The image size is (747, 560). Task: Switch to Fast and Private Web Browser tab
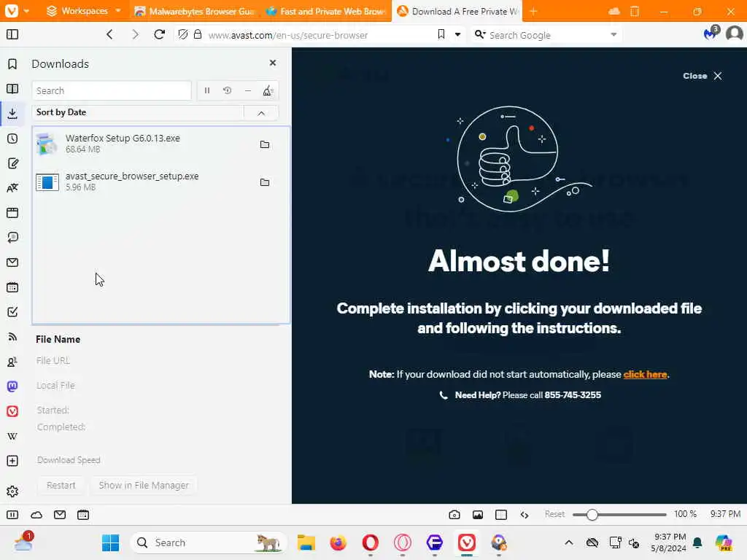tap(325, 11)
